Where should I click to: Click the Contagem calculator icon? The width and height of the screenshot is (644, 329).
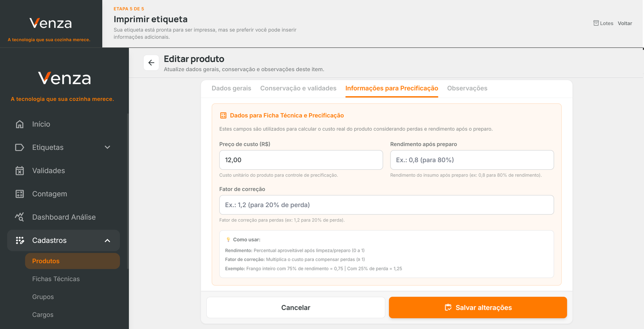[20, 194]
